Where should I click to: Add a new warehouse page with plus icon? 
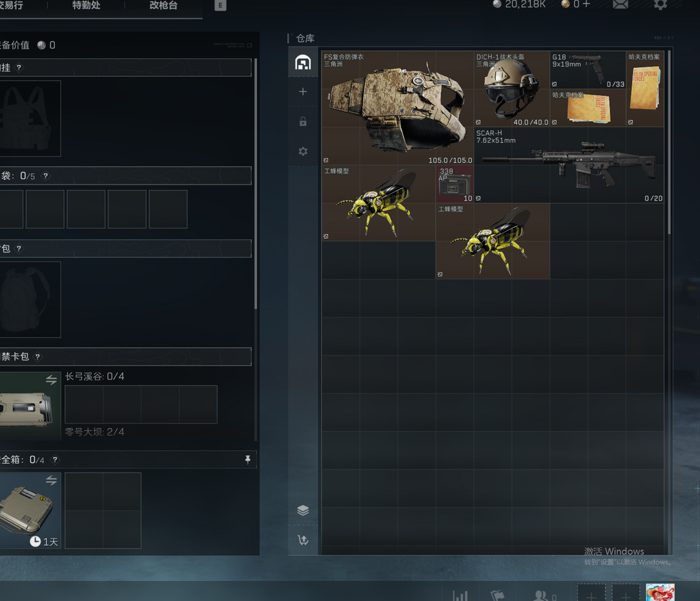pyautogui.click(x=303, y=91)
